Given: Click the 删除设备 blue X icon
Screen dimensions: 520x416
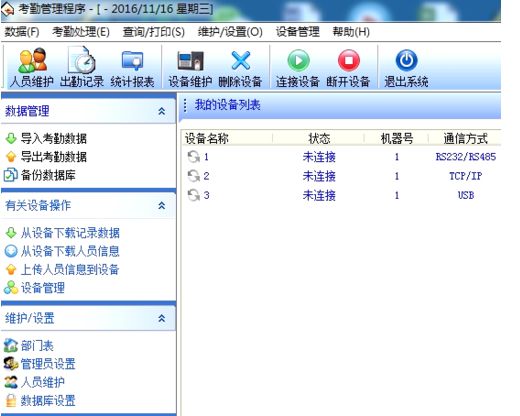Looking at the screenshot, I should [241, 61].
